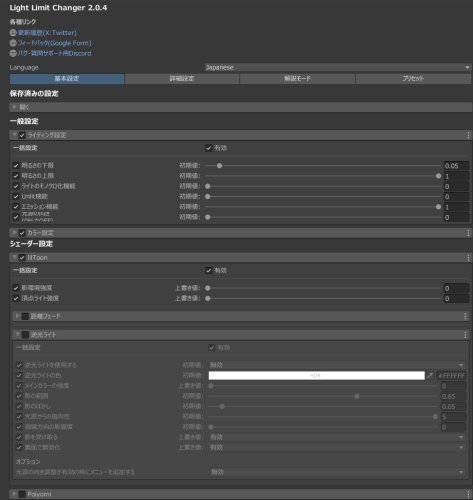The width and height of the screenshot is (473, 500).
Task: Open the update history X:Twitter link
Action: 47,33
